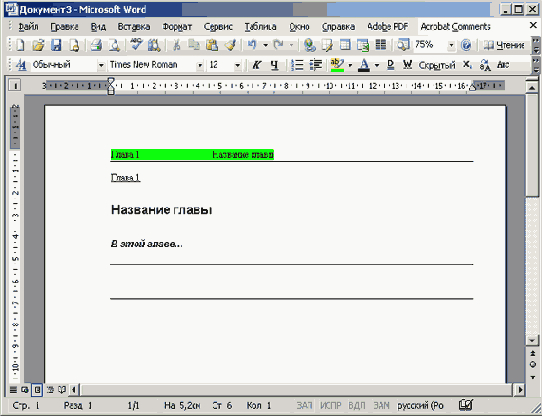The height and width of the screenshot is (416, 542).
Task: Open a file with the folder icon
Action: tap(38, 45)
